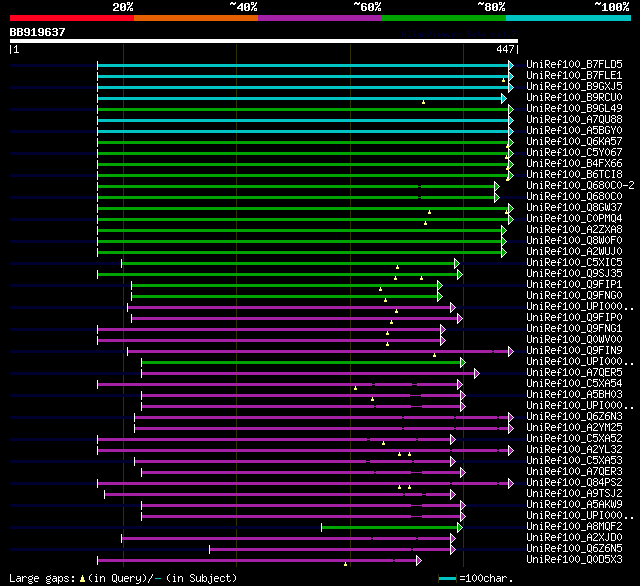Click the UniRef100_A9TSJ2 label
The width and height of the screenshot is (640, 586).
pyautogui.click(x=574, y=494)
